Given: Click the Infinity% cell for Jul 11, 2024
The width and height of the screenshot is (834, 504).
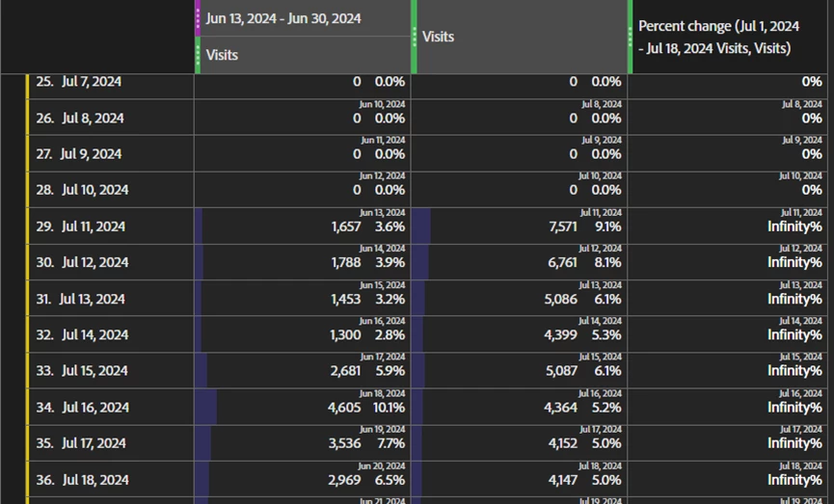Looking at the screenshot, I should pyautogui.click(x=728, y=225).
